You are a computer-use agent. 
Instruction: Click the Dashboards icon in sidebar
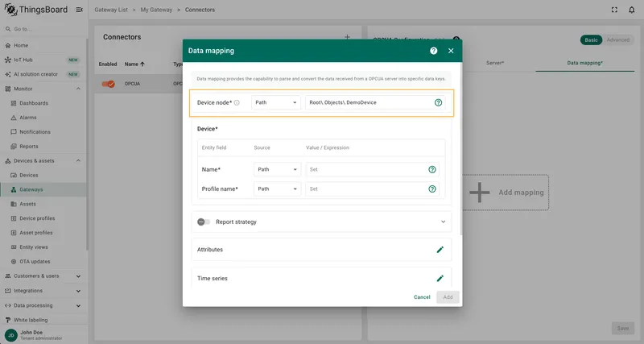point(14,103)
